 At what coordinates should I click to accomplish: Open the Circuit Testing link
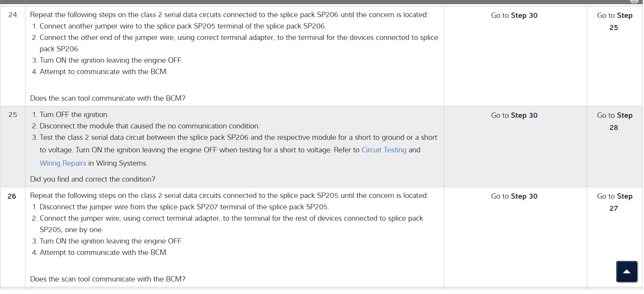(x=384, y=150)
